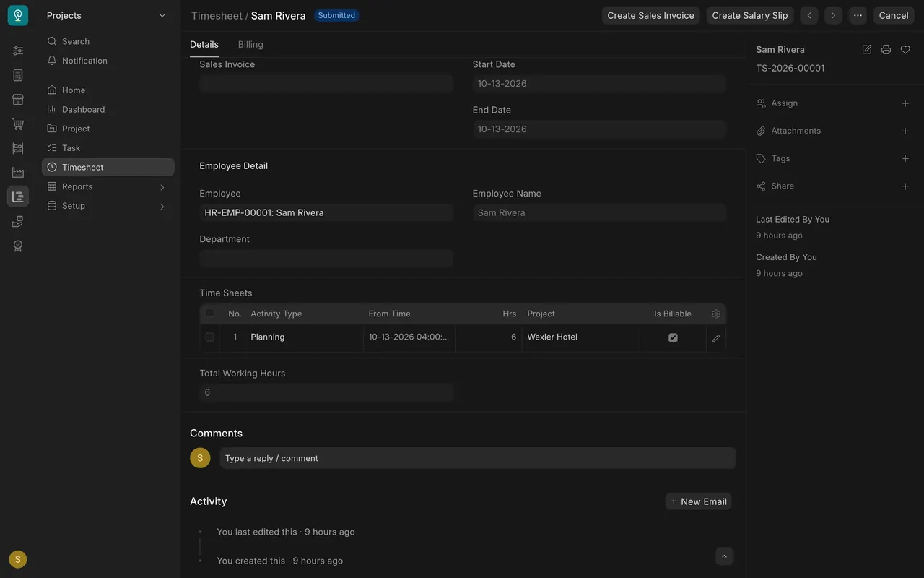The height and width of the screenshot is (578, 924).
Task: Open Dashboard in the sidebar
Action: point(108,109)
